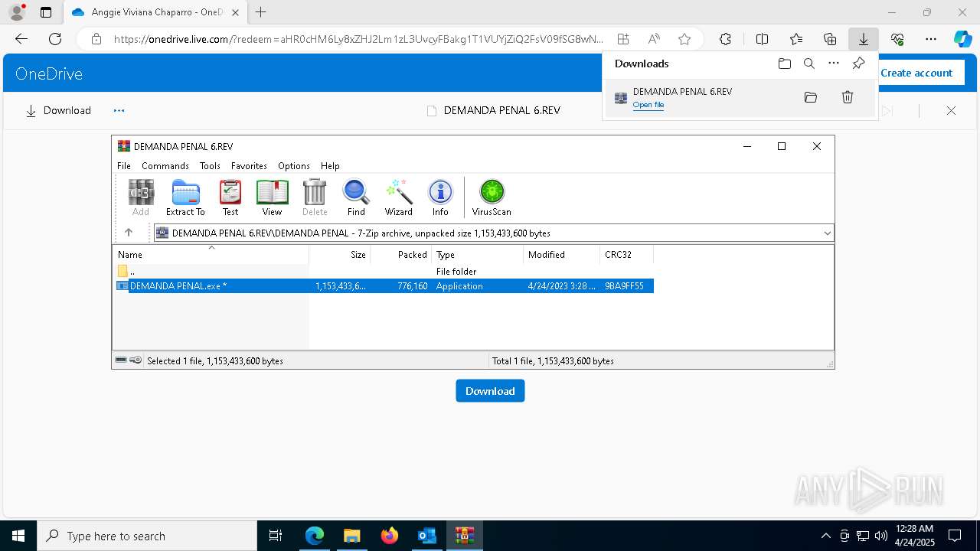Click the blue Download button on page
The height and width of the screenshot is (551, 980).
tap(490, 390)
